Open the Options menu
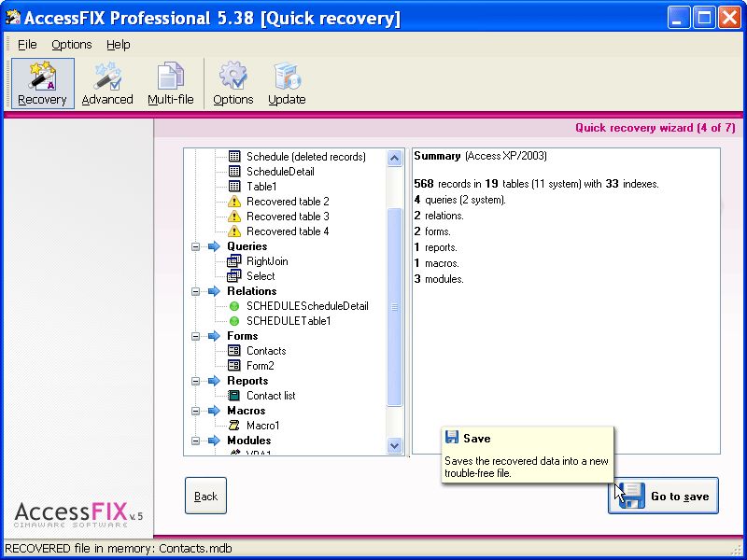The image size is (747, 560). point(72,45)
